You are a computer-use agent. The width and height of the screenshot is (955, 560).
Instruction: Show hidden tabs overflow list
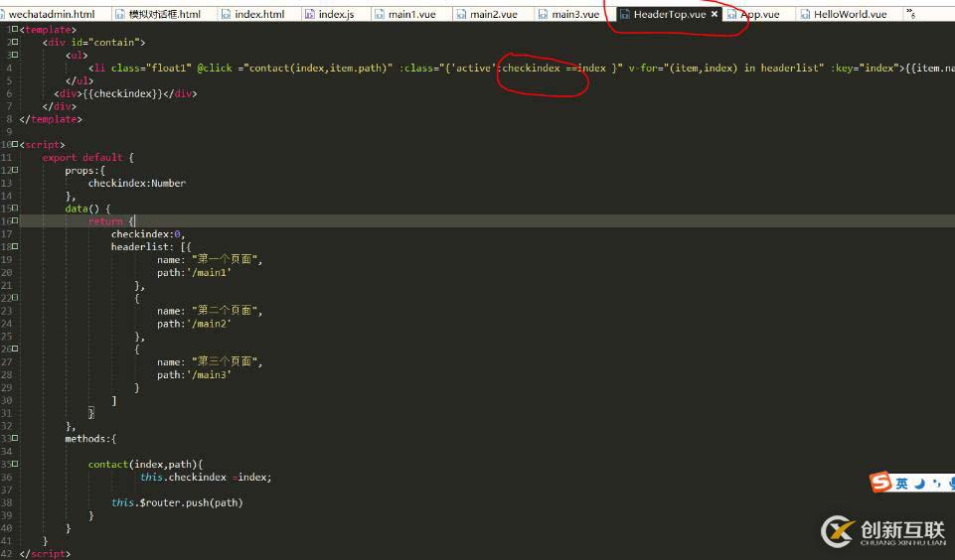[910, 15]
